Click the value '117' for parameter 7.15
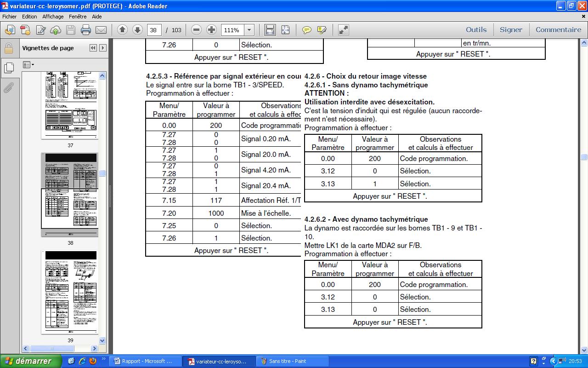The width and height of the screenshot is (588, 368). click(x=216, y=200)
